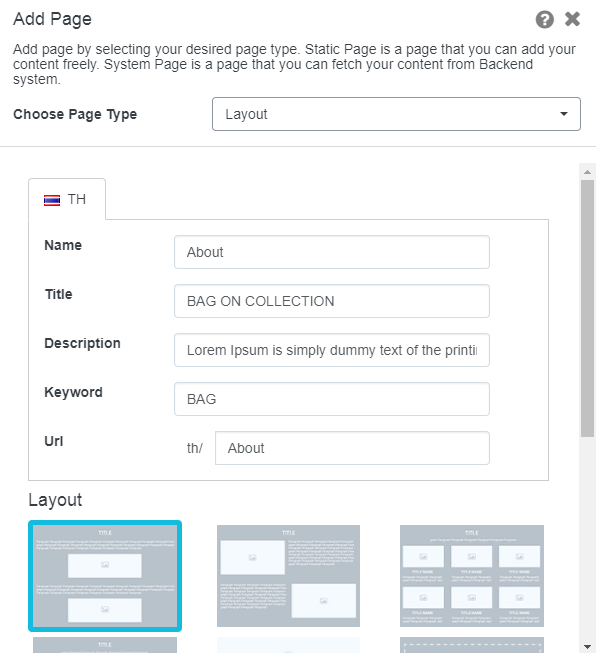This screenshot has height=653, width=596.
Task: Click the Thailand flag icon
Action: 52,200
